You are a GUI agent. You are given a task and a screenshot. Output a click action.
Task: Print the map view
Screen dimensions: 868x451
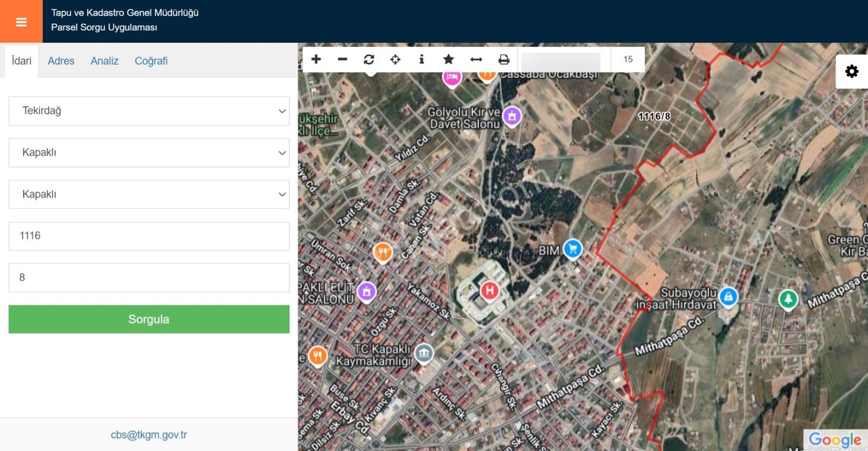[x=504, y=59]
